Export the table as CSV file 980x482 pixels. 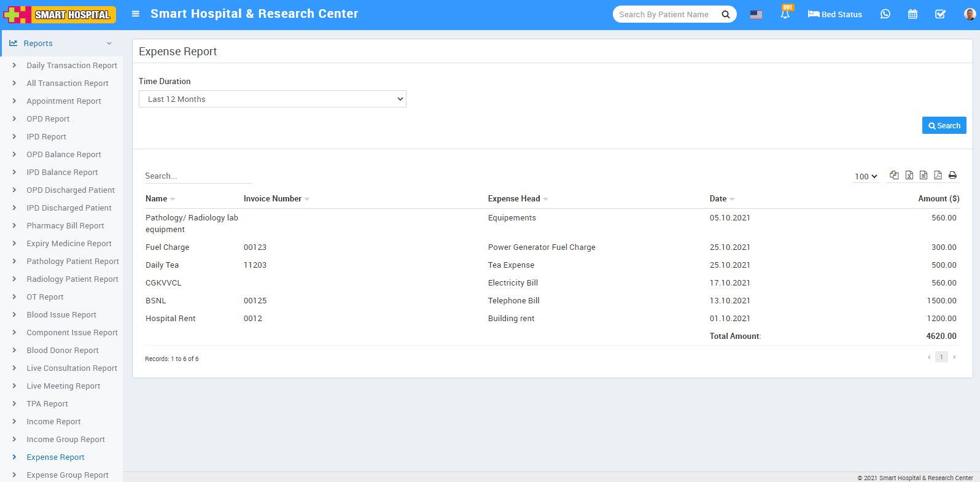923,176
